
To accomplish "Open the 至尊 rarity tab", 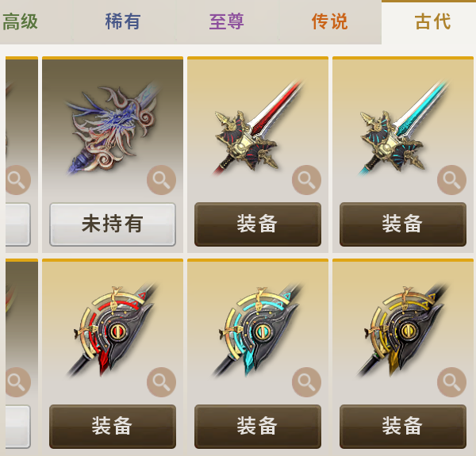I will click(226, 22).
